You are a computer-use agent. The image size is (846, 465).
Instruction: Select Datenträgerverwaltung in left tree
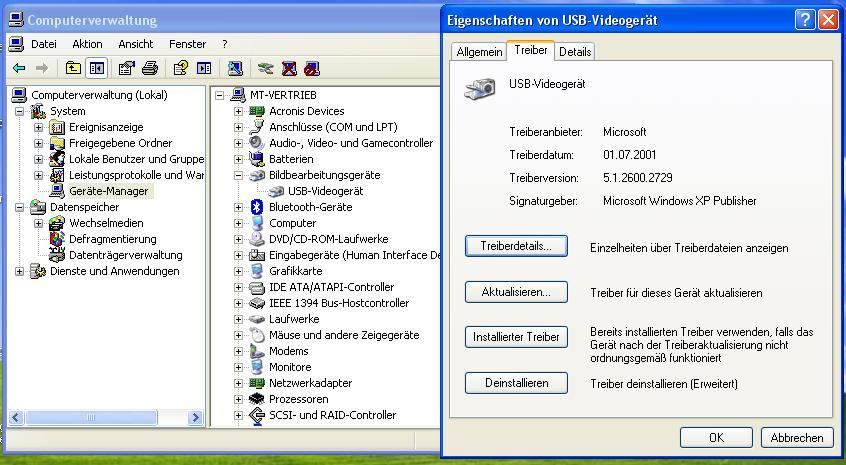(x=126, y=255)
